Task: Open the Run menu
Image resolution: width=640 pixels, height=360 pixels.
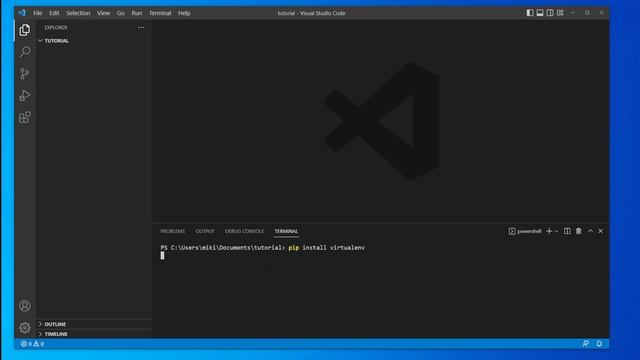Action: pos(137,13)
